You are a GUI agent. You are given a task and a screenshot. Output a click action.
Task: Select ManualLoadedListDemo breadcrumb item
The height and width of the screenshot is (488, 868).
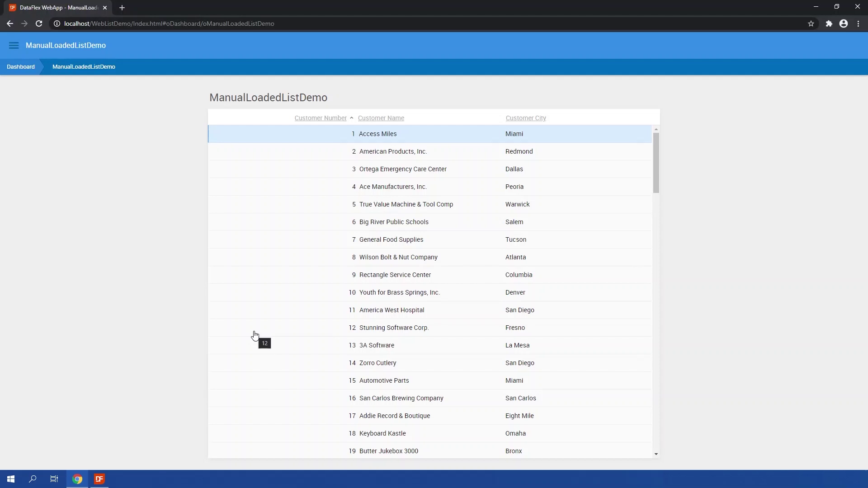pos(84,67)
